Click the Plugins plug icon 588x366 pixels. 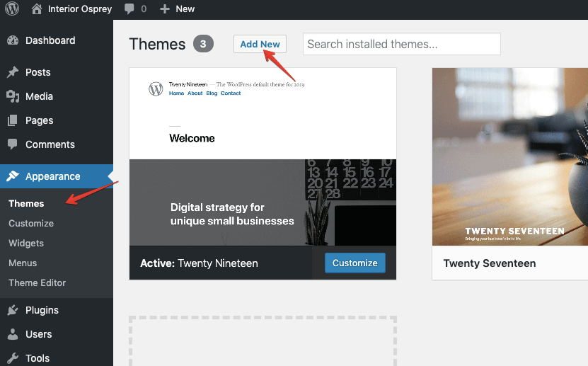[13, 310]
